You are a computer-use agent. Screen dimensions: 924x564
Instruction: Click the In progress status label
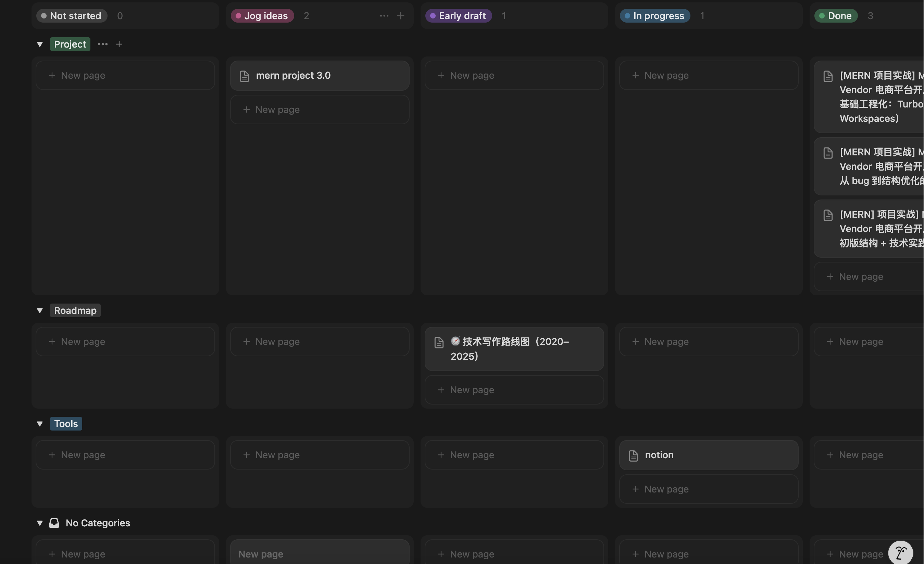coord(654,16)
